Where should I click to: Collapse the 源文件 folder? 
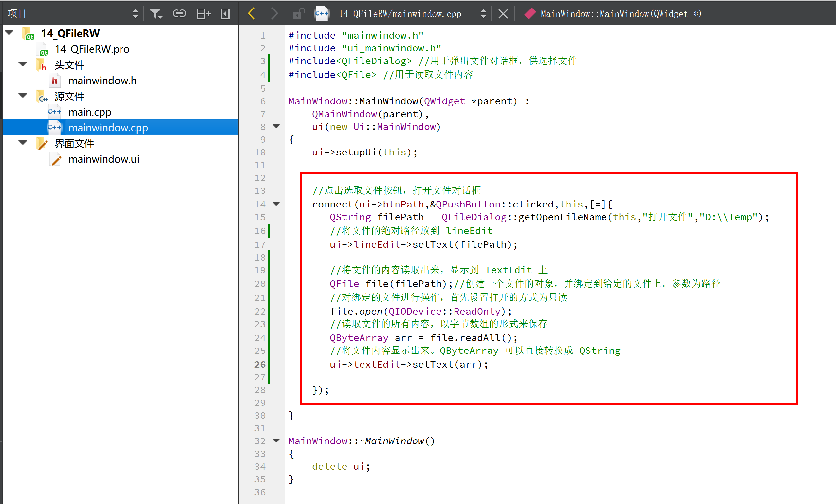tap(22, 96)
